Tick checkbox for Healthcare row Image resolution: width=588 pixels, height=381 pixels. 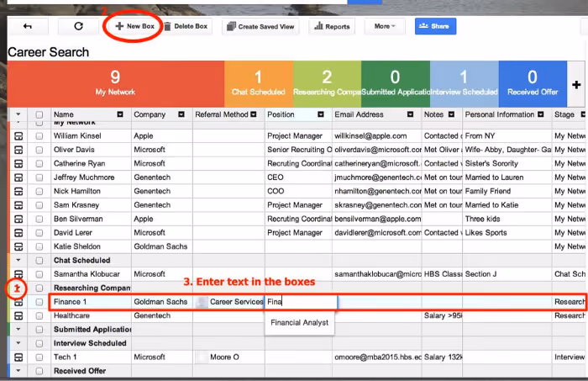[39, 316]
